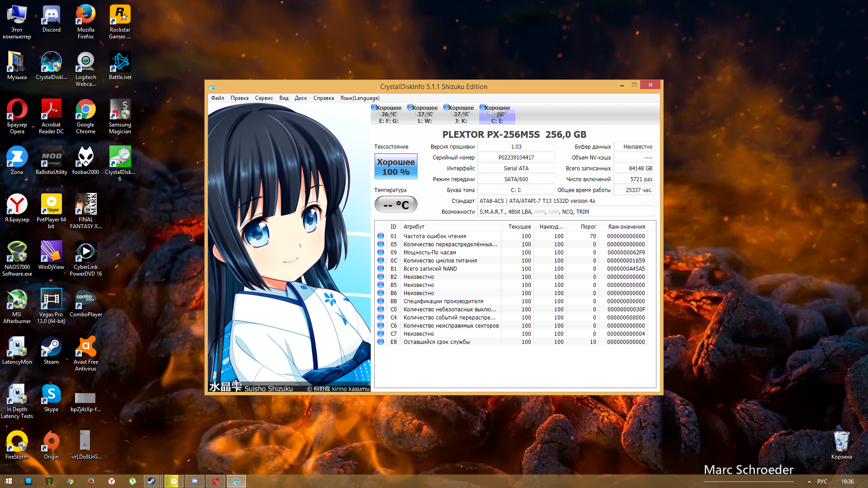Viewport: 868px width, 488px height.
Task: Open the Язык(Language) menu
Action: pos(359,98)
